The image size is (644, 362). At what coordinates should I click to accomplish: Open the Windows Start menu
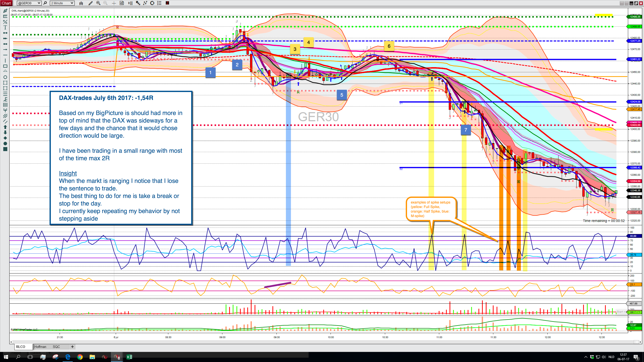(x=6, y=357)
